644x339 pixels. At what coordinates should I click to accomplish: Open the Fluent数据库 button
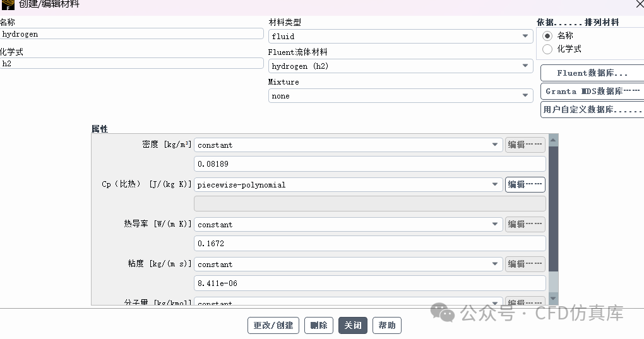(592, 73)
